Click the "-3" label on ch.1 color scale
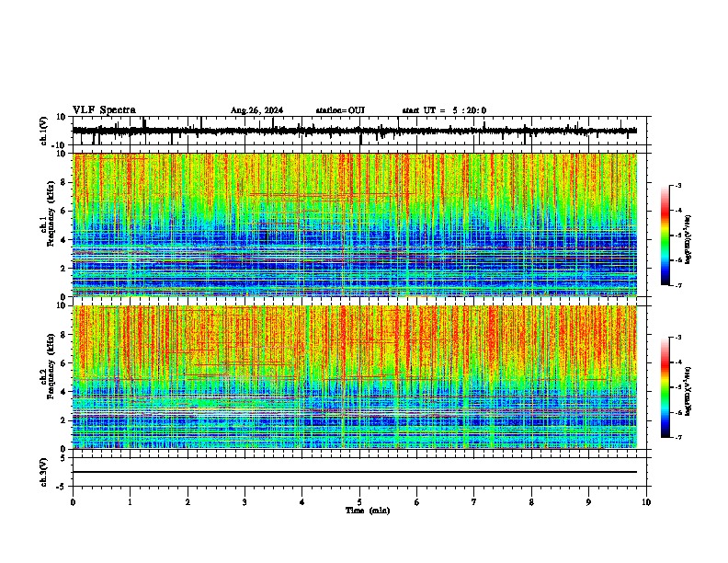This screenshot has width=728, height=563. click(x=677, y=185)
